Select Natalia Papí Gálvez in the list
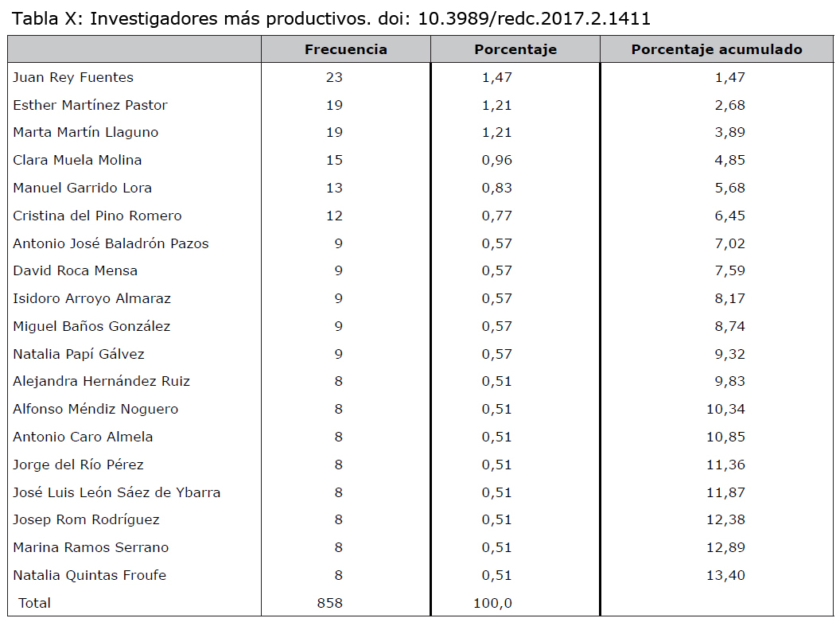This screenshot has width=840, height=626. point(78,354)
